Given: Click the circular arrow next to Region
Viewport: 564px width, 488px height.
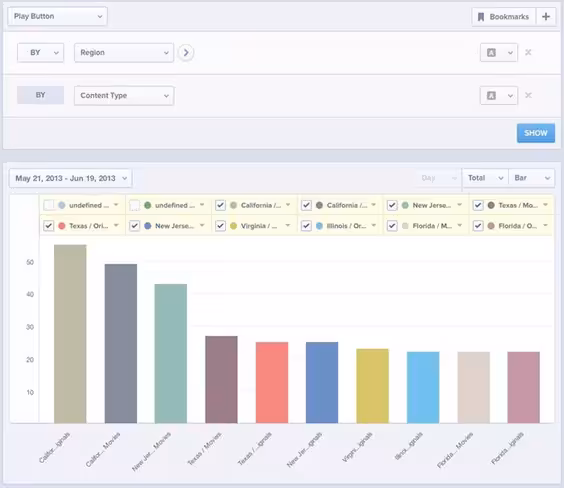Looking at the screenshot, I should click(186, 53).
